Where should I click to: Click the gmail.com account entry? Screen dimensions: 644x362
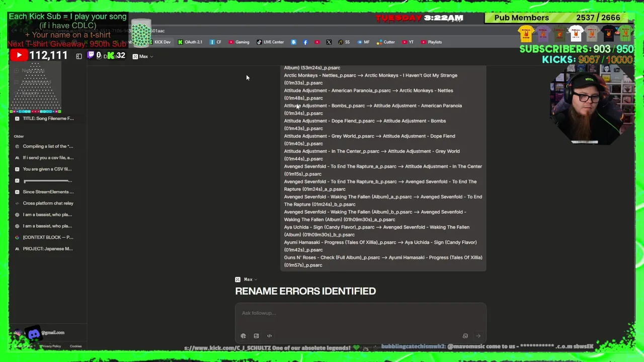click(x=52, y=333)
